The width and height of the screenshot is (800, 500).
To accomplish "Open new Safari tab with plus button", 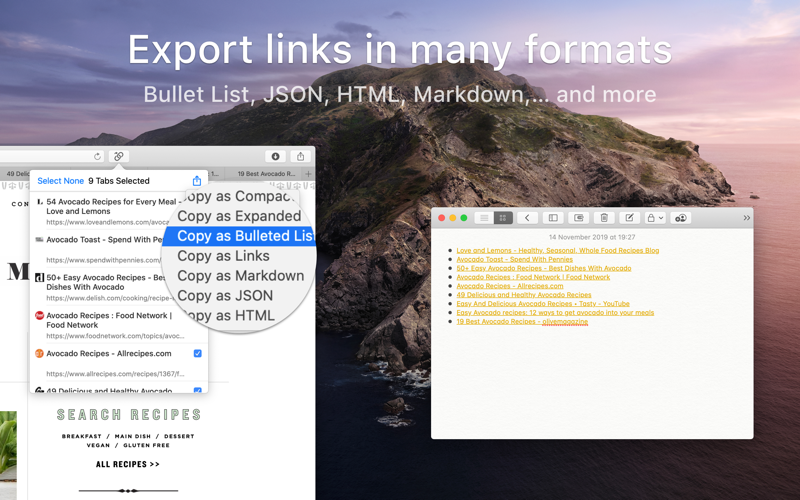I will (308, 173).
